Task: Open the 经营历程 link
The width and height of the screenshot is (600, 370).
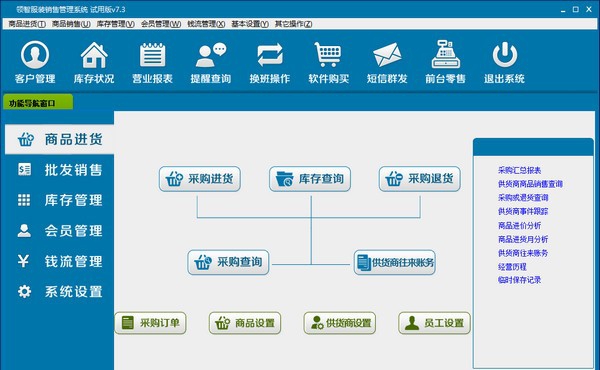Action: [512, 267]
